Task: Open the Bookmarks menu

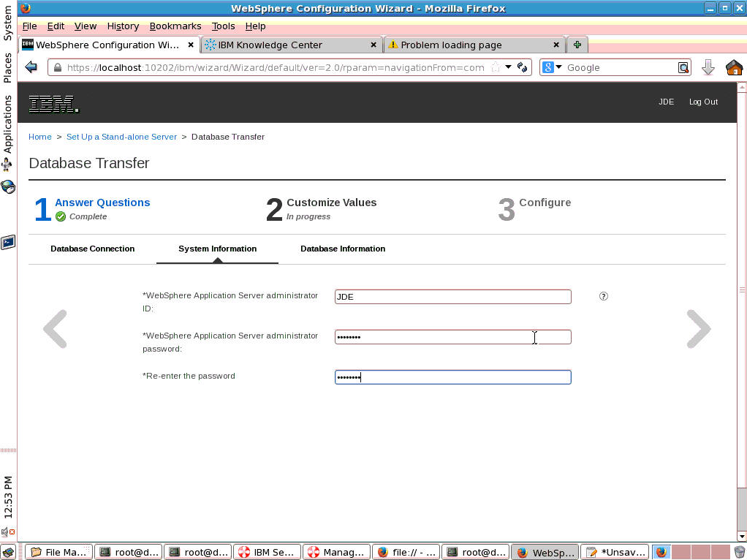Action: 175,26
